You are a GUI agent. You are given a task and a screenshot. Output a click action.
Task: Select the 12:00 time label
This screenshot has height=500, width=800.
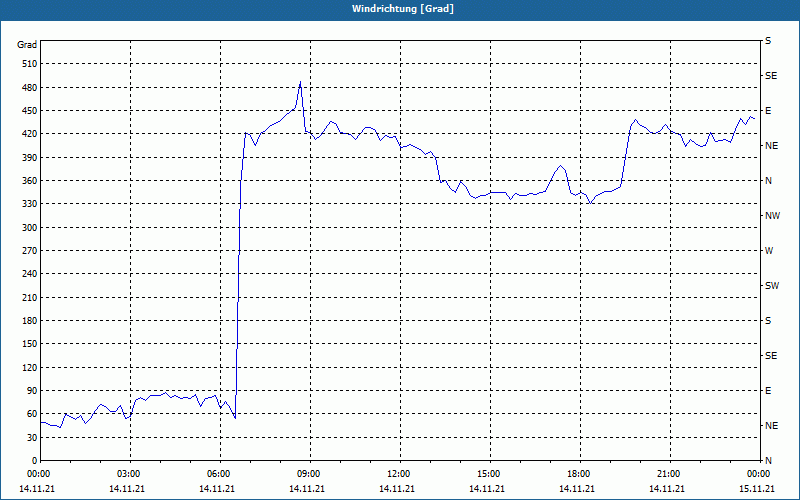(x=400, y=474)
